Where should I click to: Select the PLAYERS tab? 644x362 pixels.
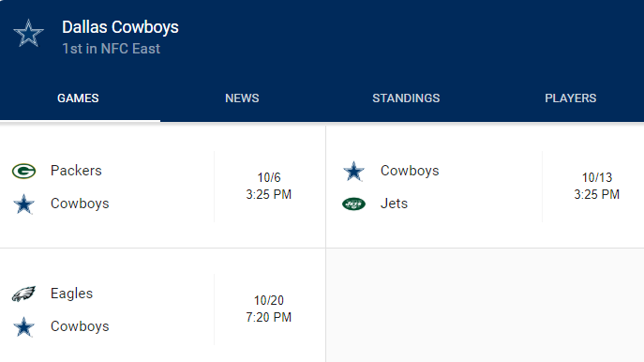[x=571, y=98]
